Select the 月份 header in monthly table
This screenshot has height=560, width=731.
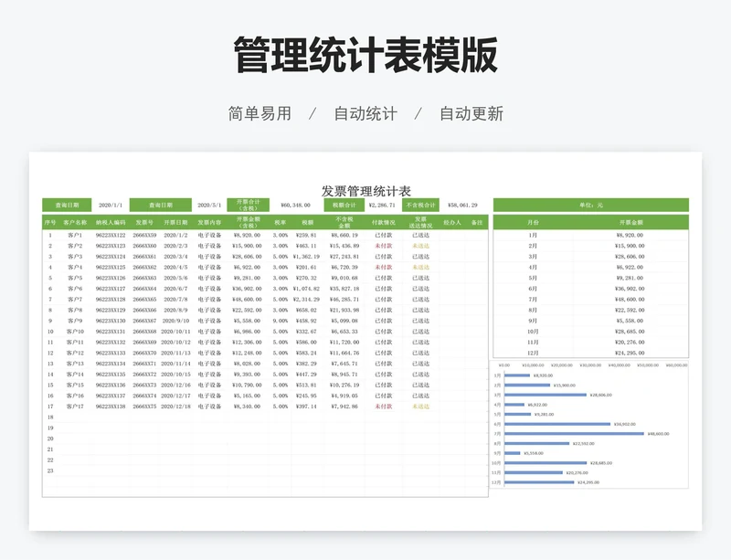point(533,222)
